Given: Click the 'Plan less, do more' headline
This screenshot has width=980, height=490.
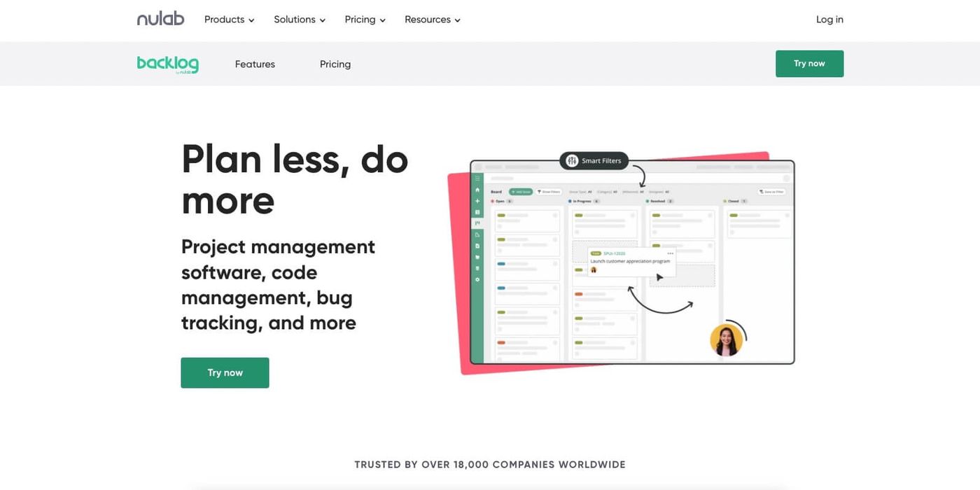Looking at the screenshot, I should pyautogui.click(x=295, y=180).
